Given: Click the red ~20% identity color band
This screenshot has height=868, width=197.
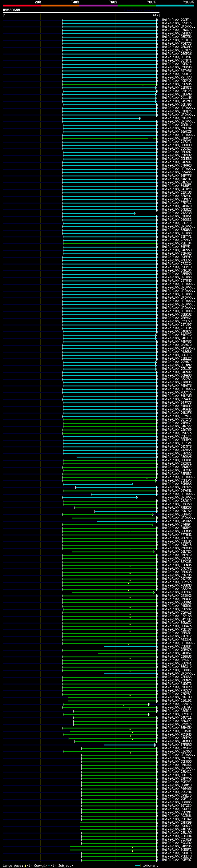Looking at the screenshot, I should click(x=22, y=6).
